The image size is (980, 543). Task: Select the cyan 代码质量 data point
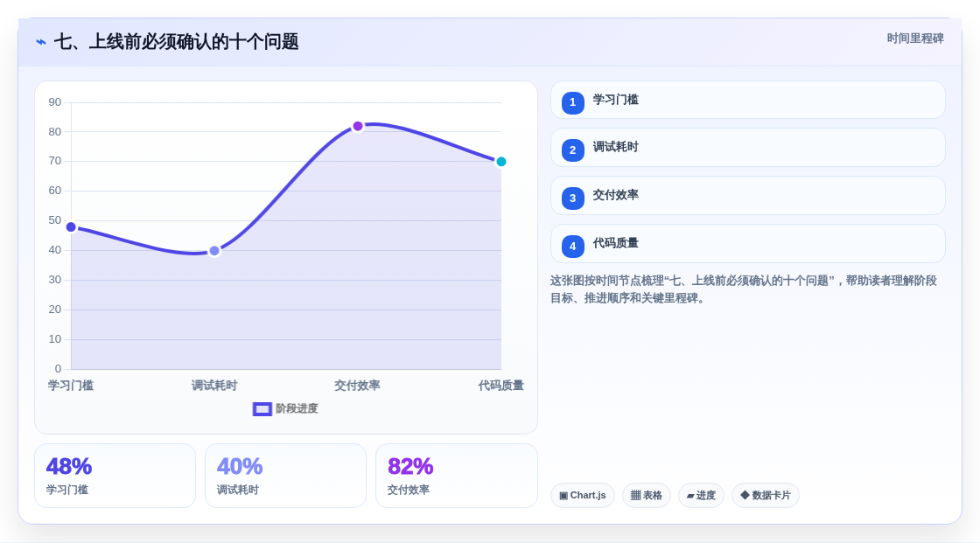pyautogui.click(x=500, y=161)
